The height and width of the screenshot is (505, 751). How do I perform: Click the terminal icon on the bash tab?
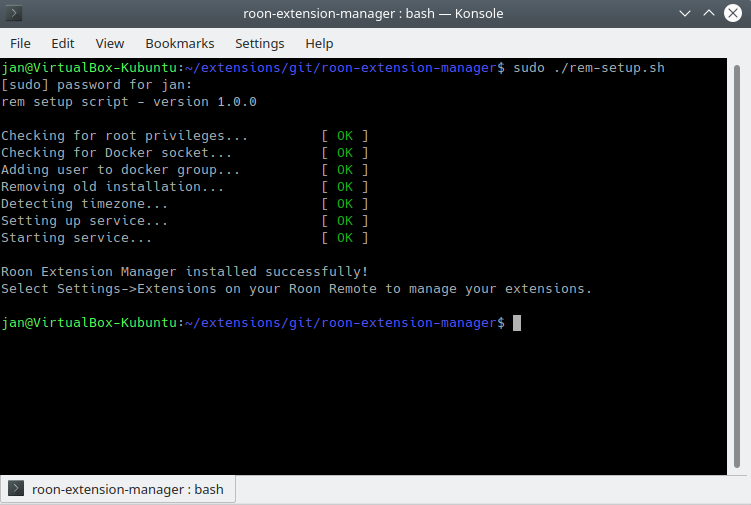point(16,489)
